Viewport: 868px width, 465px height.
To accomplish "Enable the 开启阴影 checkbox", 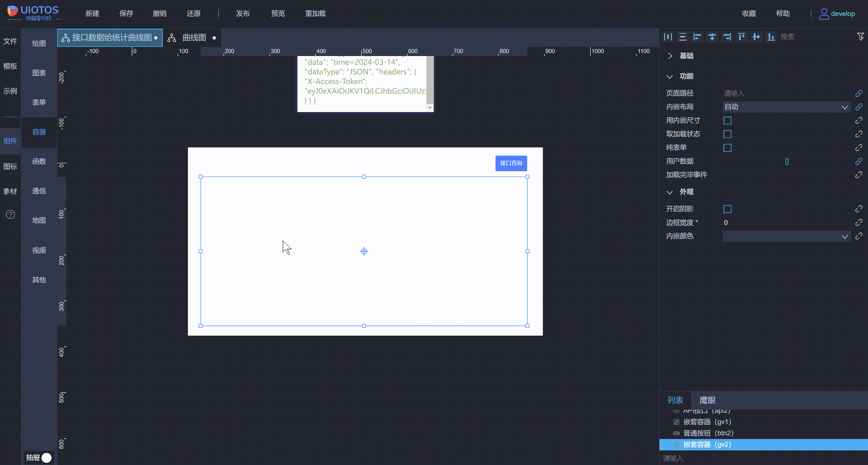I will [x=727, y=209].
